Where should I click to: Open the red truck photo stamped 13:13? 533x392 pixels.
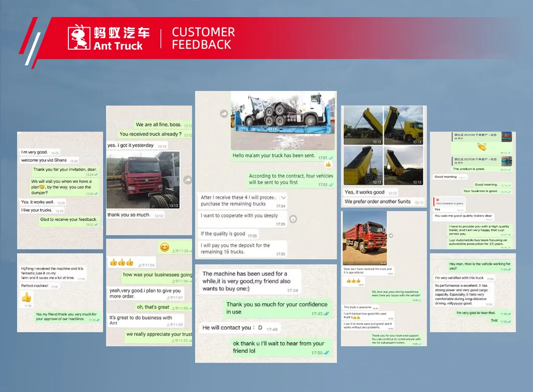[143, 180]
